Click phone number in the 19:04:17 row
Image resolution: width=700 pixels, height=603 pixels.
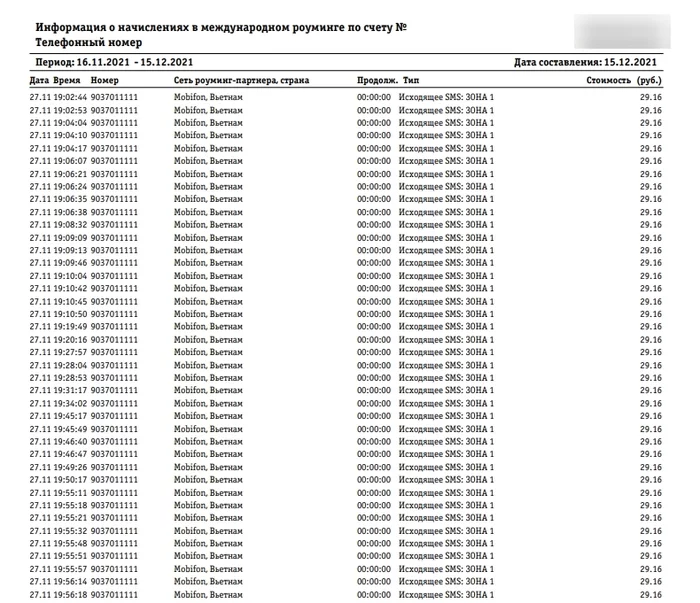(114, 148)
